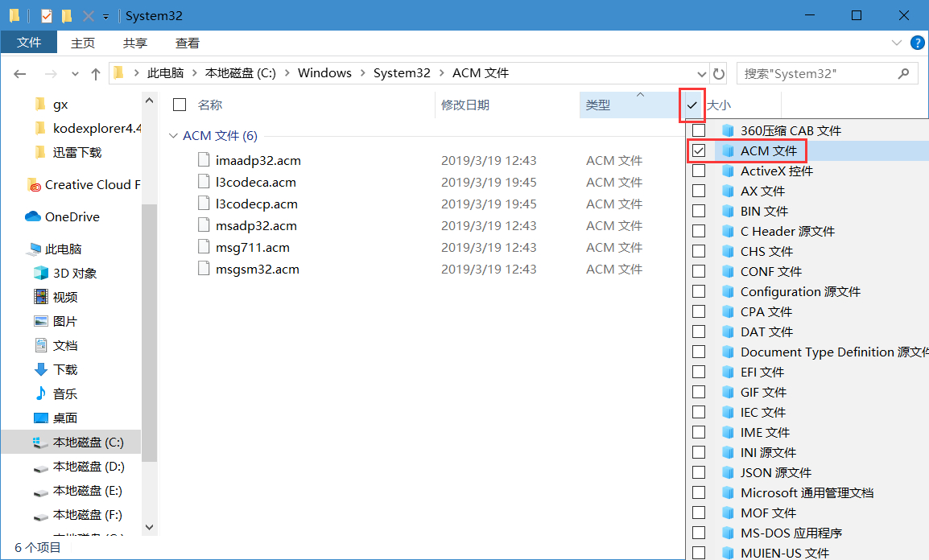Go up one folder level with up arrow

point(95,74)
